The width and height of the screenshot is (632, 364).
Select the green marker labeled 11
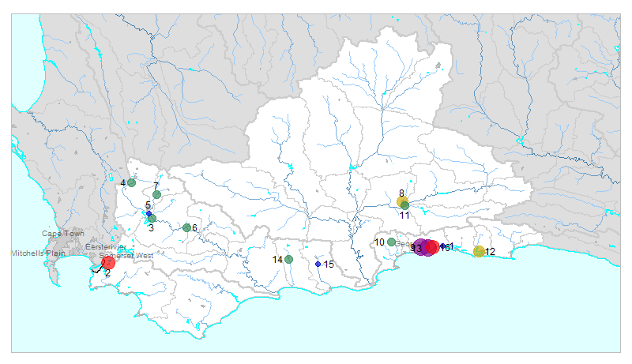pyautogui.click(x=405, y=206)
